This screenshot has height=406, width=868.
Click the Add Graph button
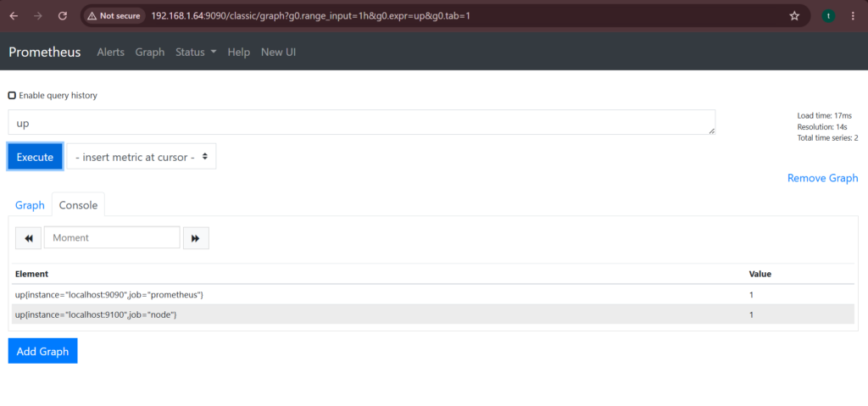(x=42, y=351)
